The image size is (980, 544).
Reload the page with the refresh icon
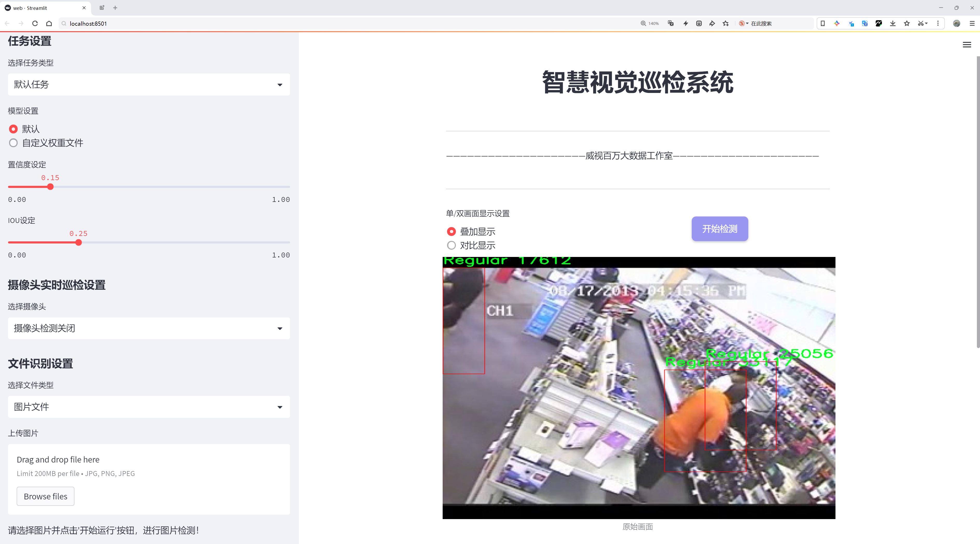35,24
